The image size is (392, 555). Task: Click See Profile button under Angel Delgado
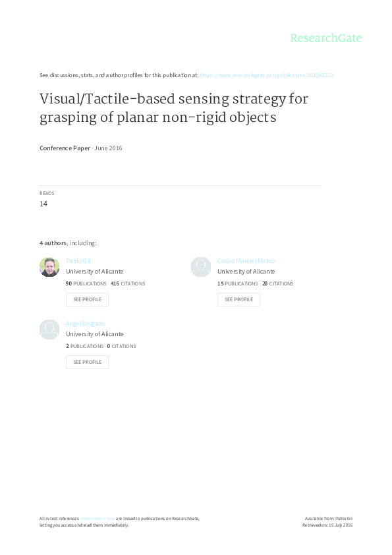point(87,362)
